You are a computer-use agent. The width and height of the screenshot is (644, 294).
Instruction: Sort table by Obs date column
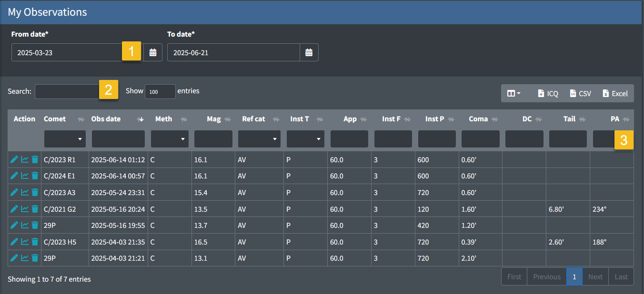[118, 119]
